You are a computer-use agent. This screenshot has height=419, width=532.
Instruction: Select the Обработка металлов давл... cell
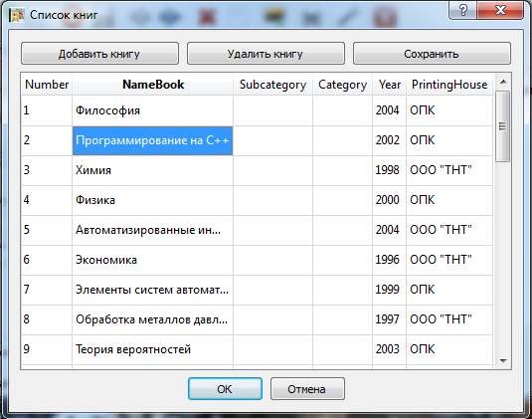point(153,319)
